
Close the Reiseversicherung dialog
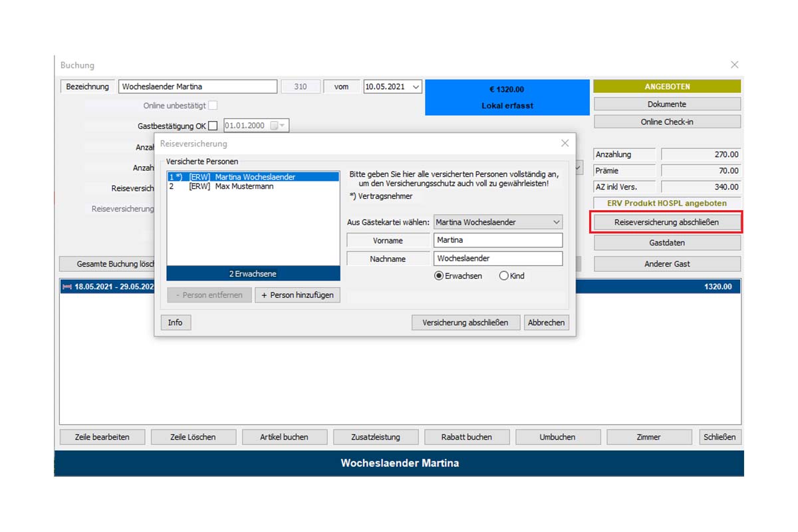pos(565,143)
